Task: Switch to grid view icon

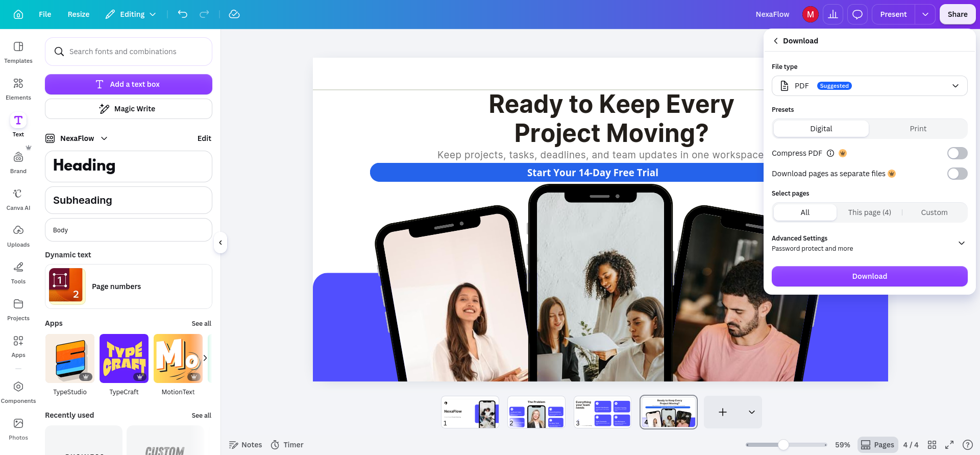Action: 932,445
